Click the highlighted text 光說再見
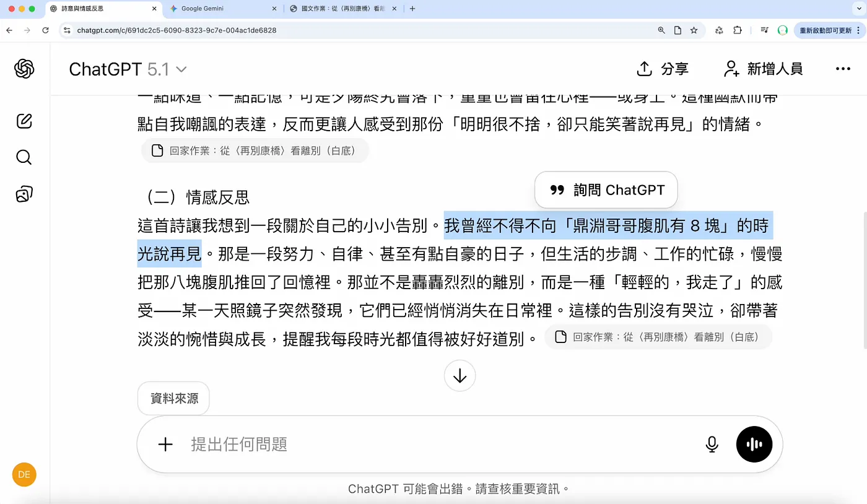 (169, 254)
